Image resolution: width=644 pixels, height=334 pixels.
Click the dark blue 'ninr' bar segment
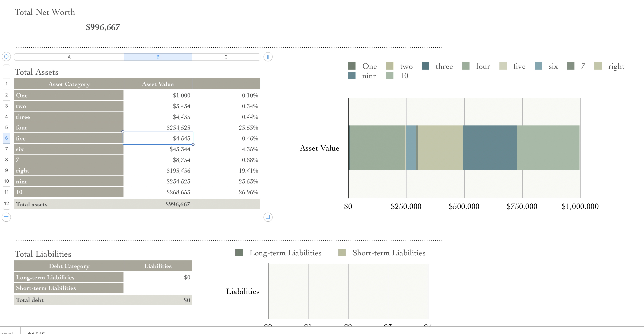pyautogui.click(x=490, y=148)
